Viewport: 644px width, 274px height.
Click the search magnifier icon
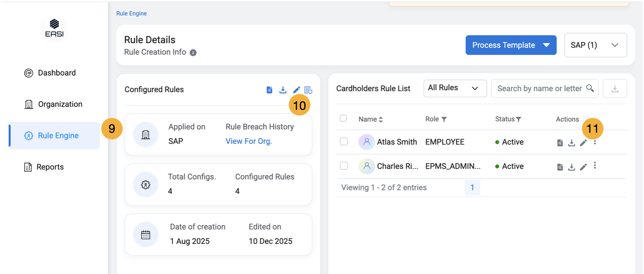(590, 88)
